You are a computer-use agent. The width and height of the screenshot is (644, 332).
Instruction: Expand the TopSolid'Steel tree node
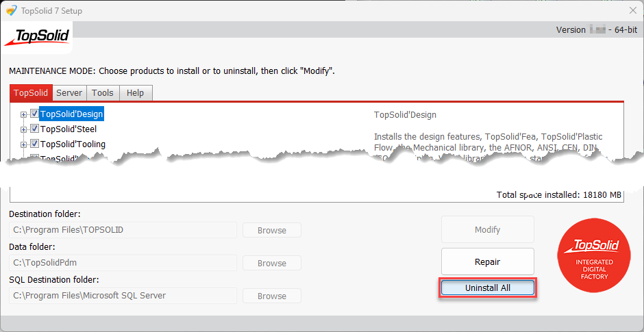[x=24, y=129]
